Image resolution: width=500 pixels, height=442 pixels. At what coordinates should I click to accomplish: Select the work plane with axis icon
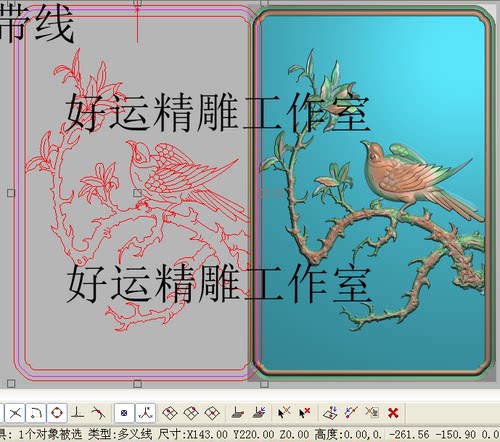(238, 413)
